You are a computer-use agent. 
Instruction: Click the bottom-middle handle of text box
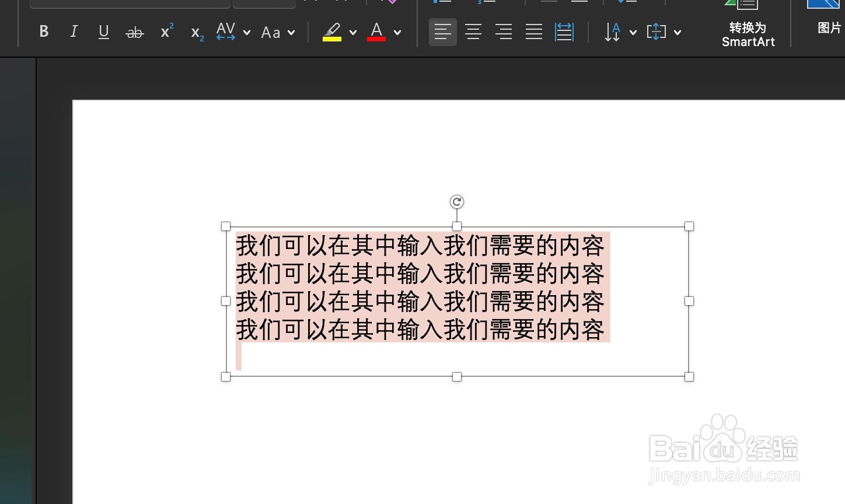click(457, 377)
